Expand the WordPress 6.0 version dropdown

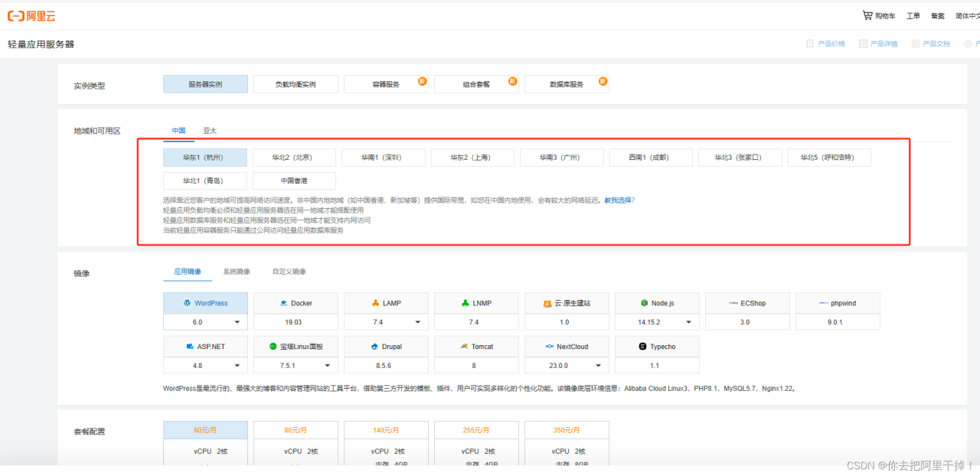click(x=237, y=323)
